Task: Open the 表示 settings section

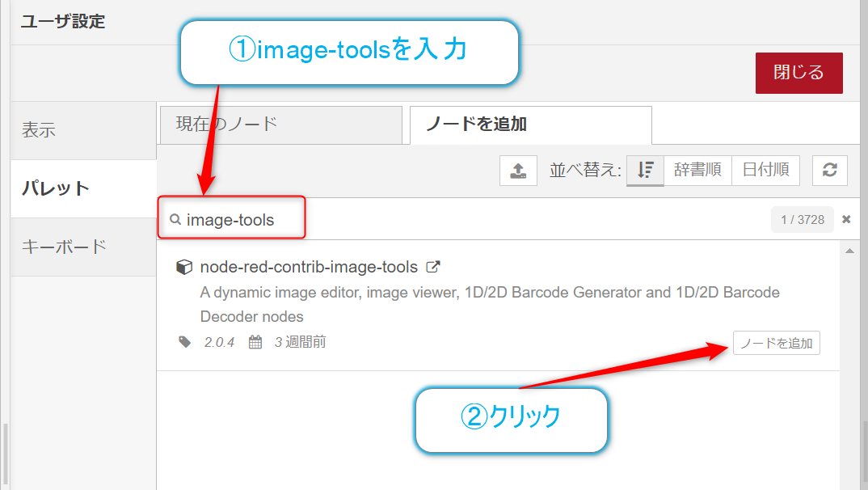Action: tap(83, 130)
